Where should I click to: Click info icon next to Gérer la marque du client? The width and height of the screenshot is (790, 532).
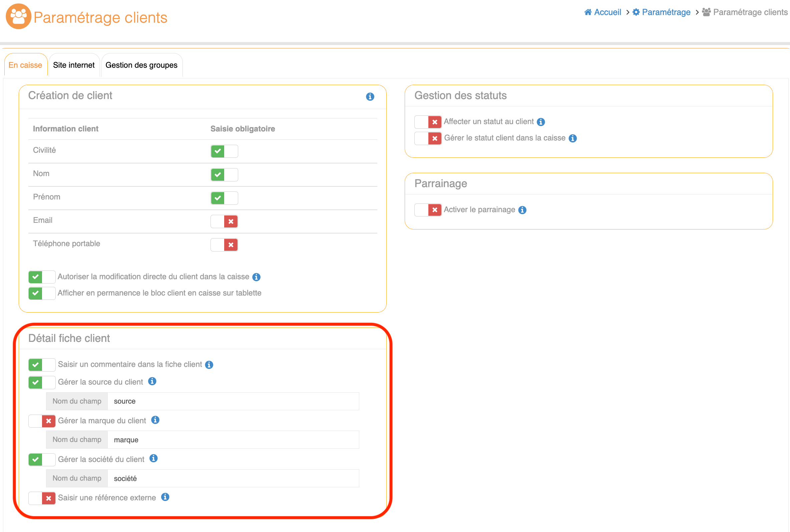click(155, 420)
